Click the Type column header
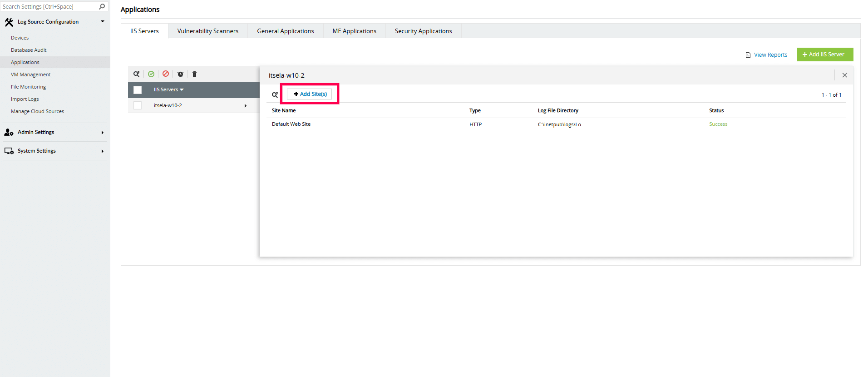868x377 pixels. click(x=475, y=110)
